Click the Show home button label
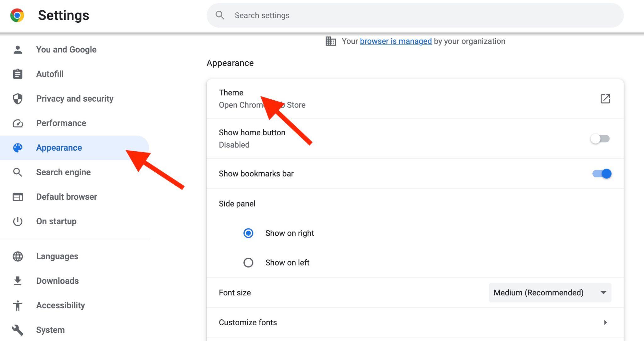The width and height of the screenshot is (644, 341). pos(252,132)
